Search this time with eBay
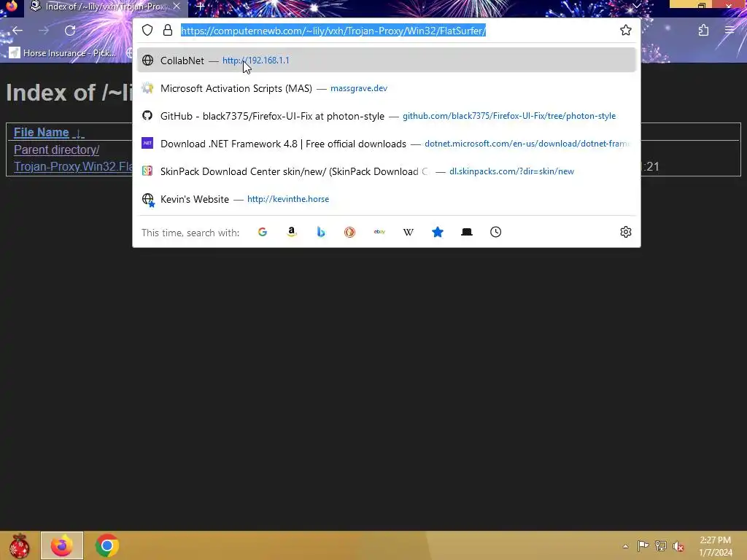The image size is (747, 560). [x=379, y=232]
